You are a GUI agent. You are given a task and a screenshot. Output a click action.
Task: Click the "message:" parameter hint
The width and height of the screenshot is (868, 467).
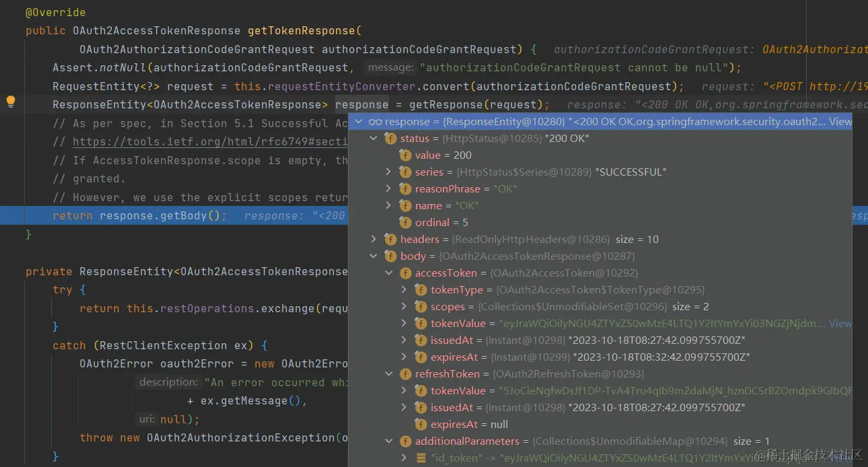click(x=390, y=67)
